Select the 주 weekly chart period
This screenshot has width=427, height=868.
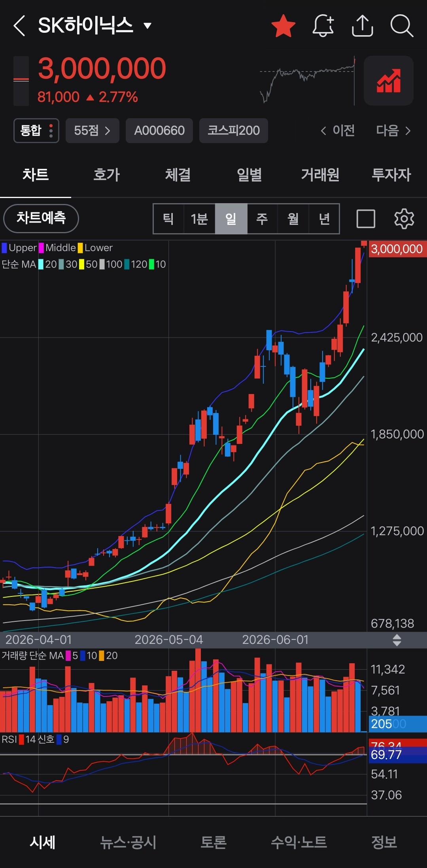pyautogui.click(x=262, y=219)
